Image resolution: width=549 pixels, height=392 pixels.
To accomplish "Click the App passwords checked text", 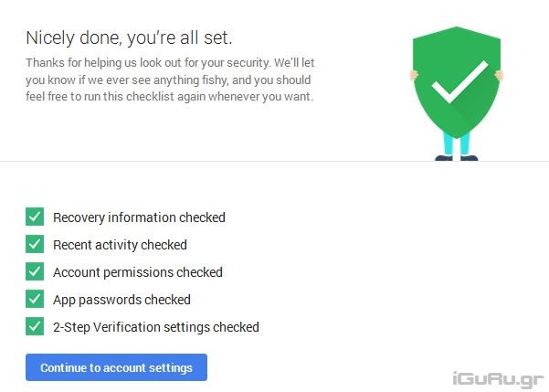I will pyautogui.click(x=121, y=300).
